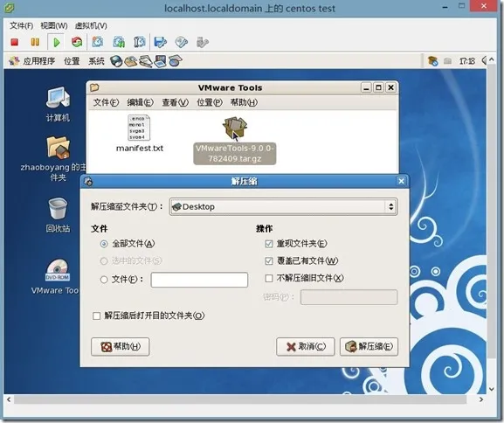Pause the virtual machine

tap(35, 42)
